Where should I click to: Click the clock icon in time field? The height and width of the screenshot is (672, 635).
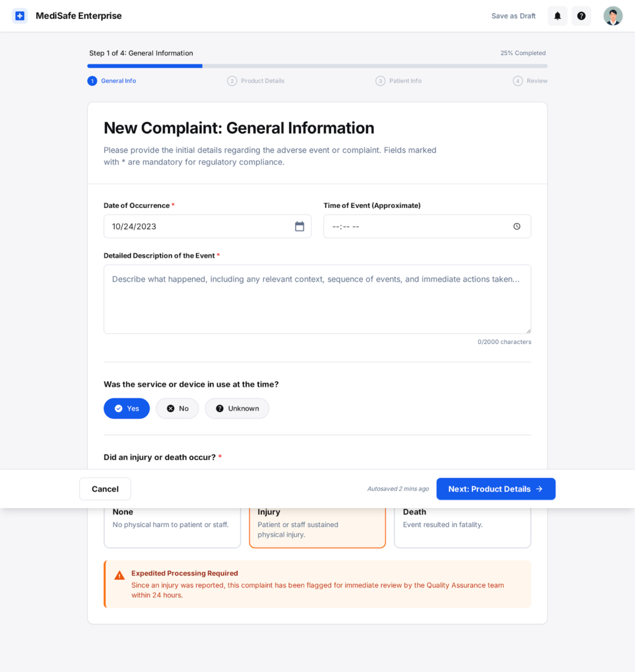(517, 226)
